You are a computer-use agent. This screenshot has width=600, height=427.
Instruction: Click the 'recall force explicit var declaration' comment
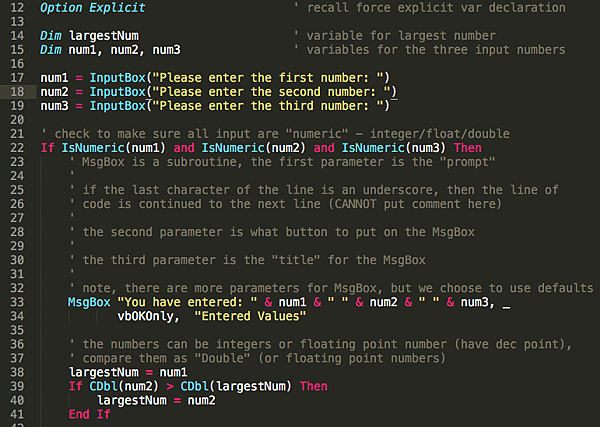pyautogui.click(x=429, y=8)
